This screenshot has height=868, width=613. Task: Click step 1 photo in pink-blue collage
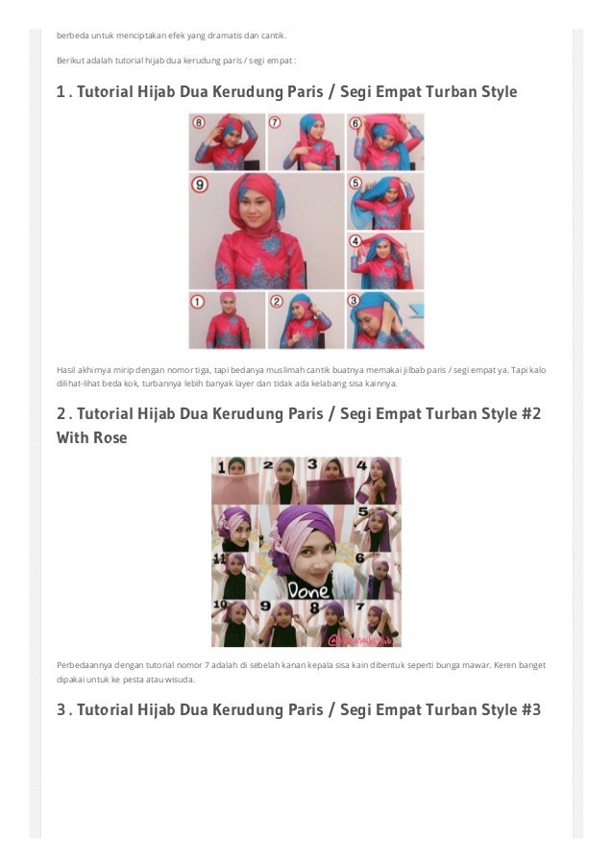click(x=227, y=320)
